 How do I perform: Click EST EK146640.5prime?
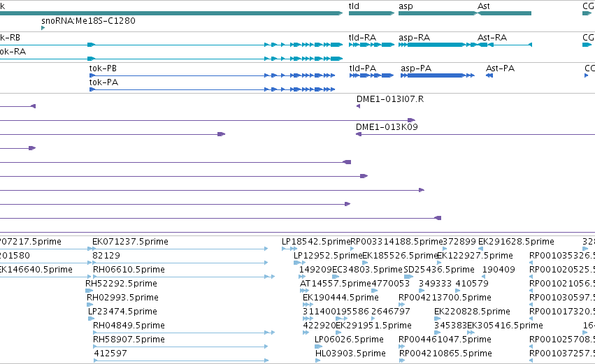(36, 270)
